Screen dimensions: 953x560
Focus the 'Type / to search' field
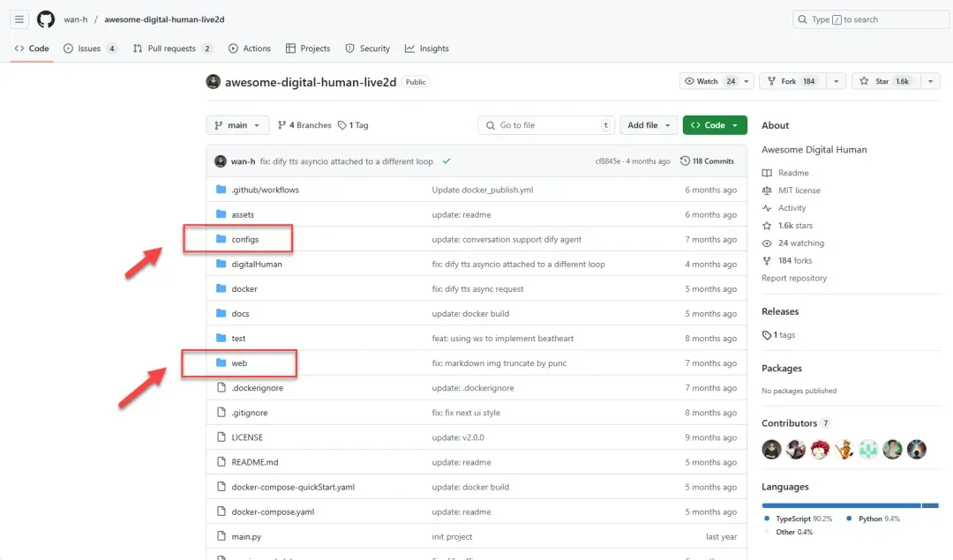(871, 19)
